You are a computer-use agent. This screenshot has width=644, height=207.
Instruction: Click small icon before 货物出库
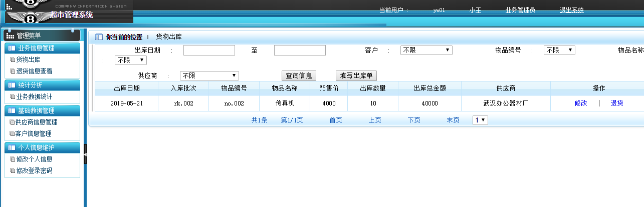point(13,60)
